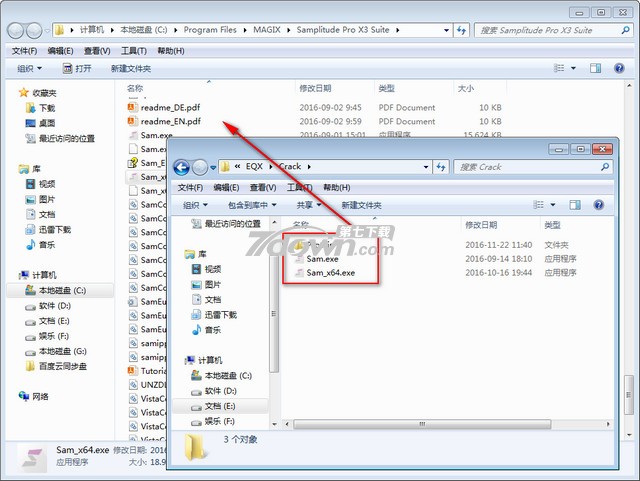This screenshot has height=481, width=640.
Task: Click refresh icon in Crack window
Action: click(441, 167)
